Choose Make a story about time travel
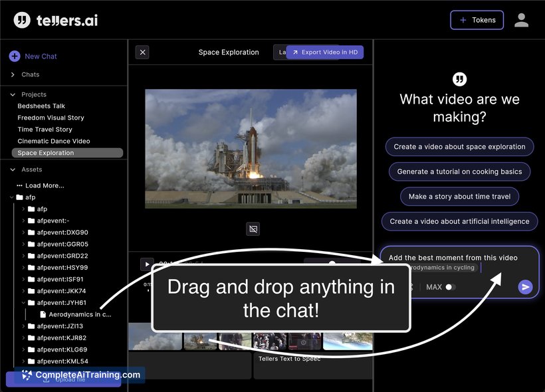Viewport: 545px width, 392px height. (459, 197)
